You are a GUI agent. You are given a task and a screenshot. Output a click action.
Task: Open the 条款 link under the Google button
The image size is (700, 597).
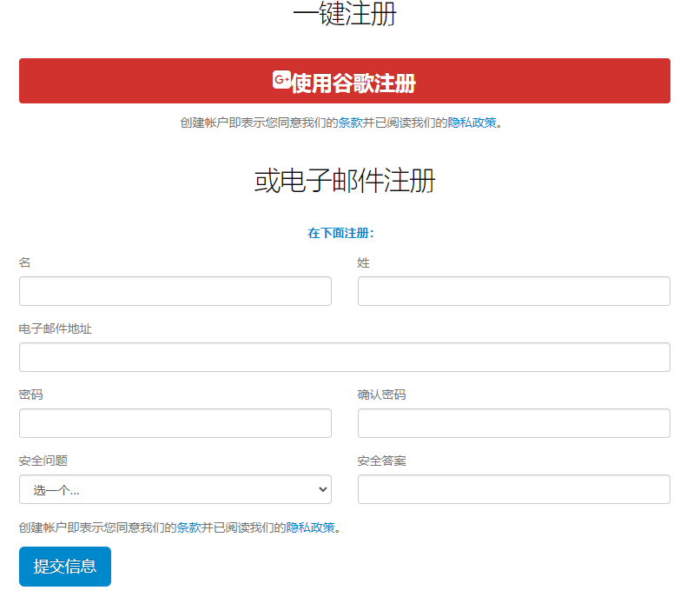(x=350, y=123)
